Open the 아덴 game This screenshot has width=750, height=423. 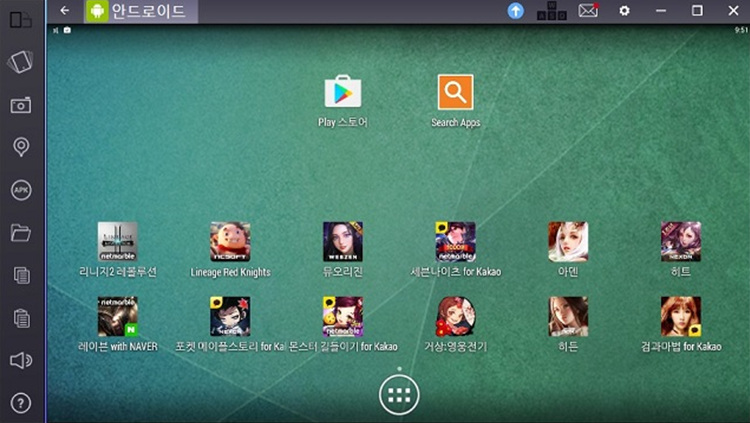(x=568, y=242)
